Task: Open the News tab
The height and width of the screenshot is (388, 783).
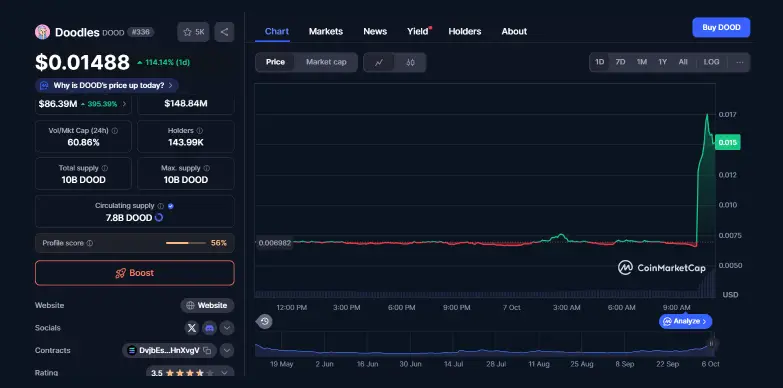Action: 375,31
